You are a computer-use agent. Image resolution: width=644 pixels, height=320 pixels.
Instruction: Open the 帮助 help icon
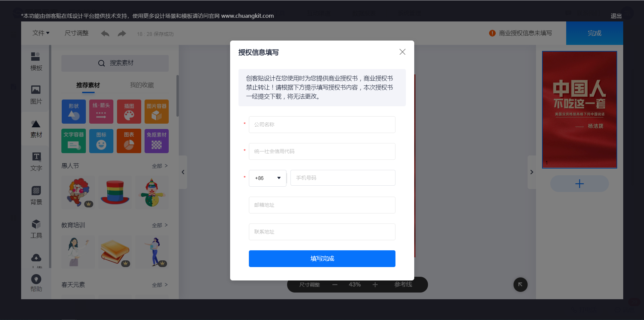tap(36, 283)
